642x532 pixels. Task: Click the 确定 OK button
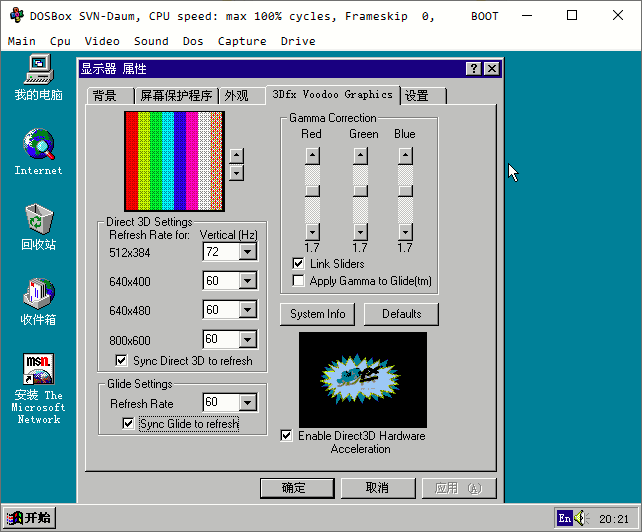pos(297,488)
